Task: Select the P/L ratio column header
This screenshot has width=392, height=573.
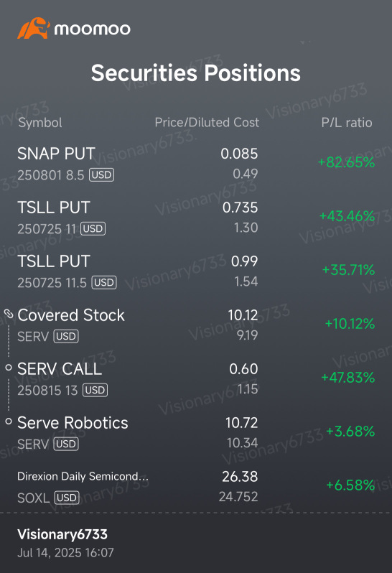Action: coord(347,122)
